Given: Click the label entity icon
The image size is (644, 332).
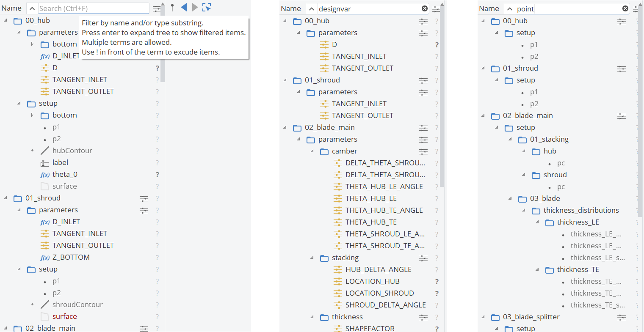Looking at the screenshot, I should (x=45, y=163).
